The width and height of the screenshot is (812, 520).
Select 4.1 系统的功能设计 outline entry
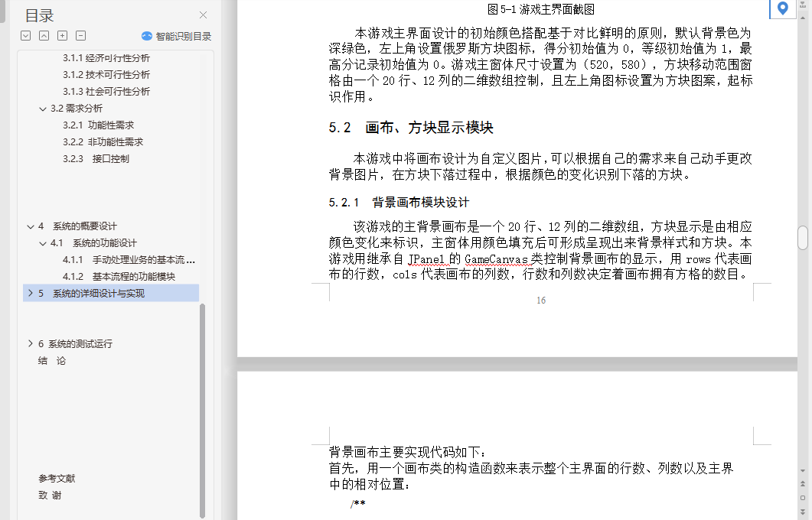point(93,242)
